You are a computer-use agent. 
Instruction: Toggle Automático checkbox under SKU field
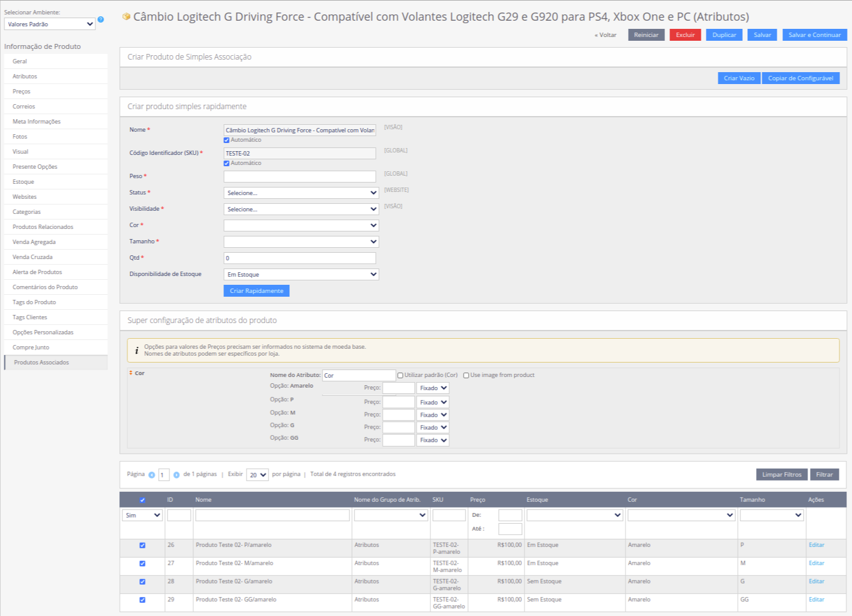coord(226,163)
